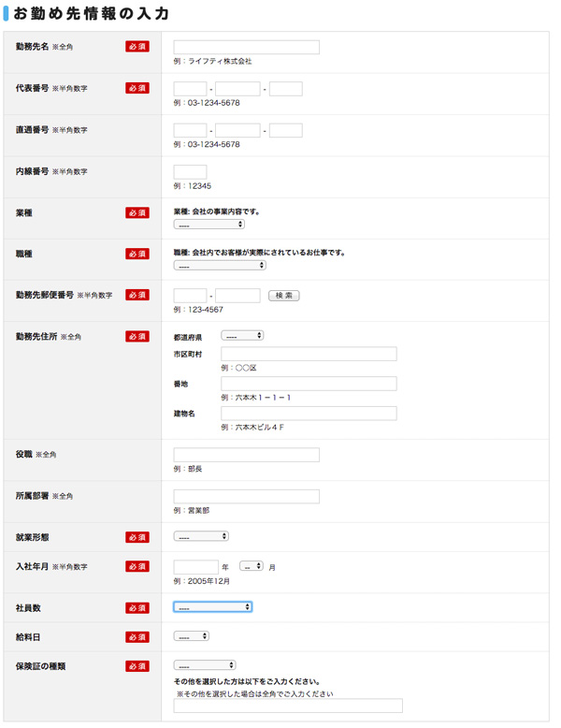Click the 必須 badge beside 業種
This screenshot has height=728, width=561.
click(137, 213)
